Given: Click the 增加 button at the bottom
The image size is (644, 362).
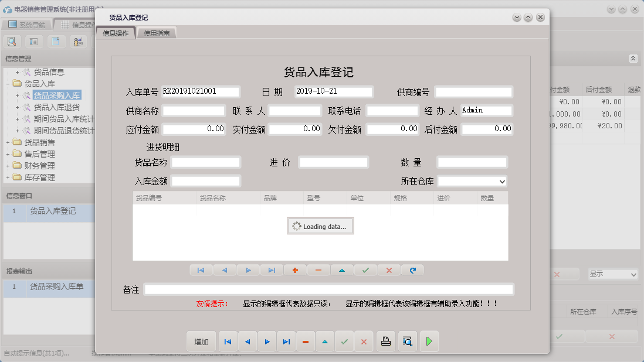Looking at the screenshot, I should click(201, 341).
